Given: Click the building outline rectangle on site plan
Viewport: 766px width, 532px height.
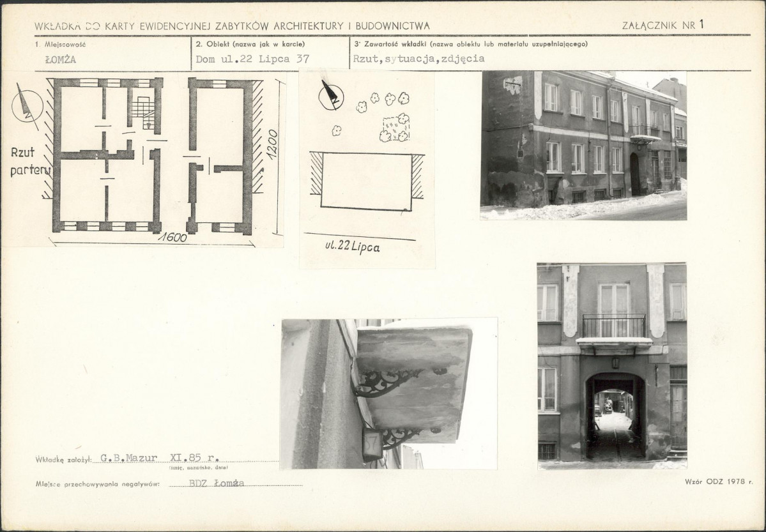Looking at the screenshot, I should pyautogui.click(x=367, y=181).
